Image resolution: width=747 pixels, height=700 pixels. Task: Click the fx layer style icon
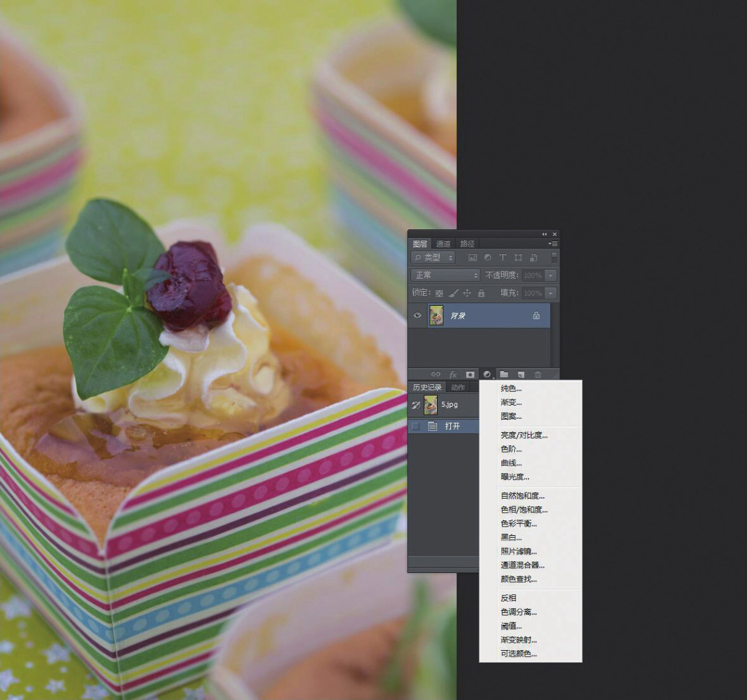pyautogui.click(x=453, y=375)
